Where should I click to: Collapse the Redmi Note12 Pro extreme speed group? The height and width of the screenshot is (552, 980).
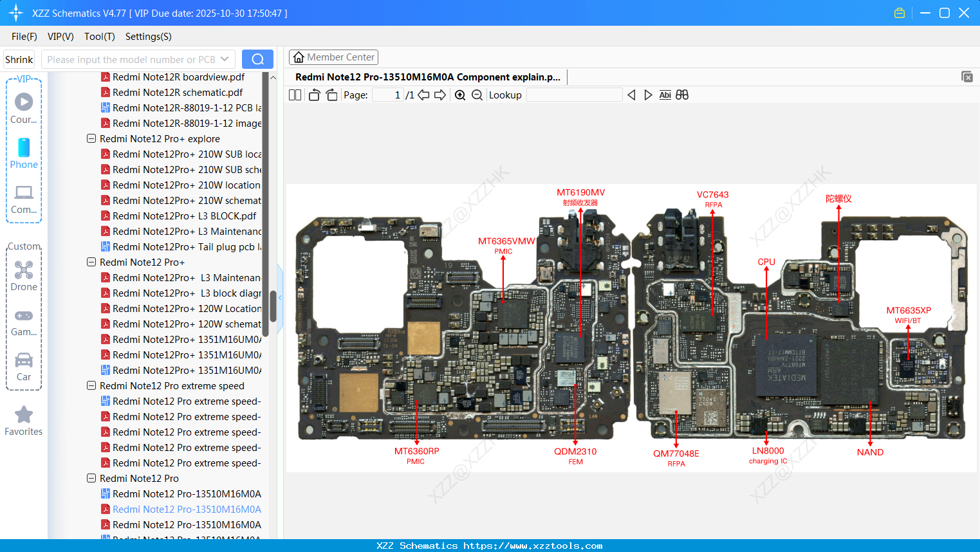pos(91,385)
